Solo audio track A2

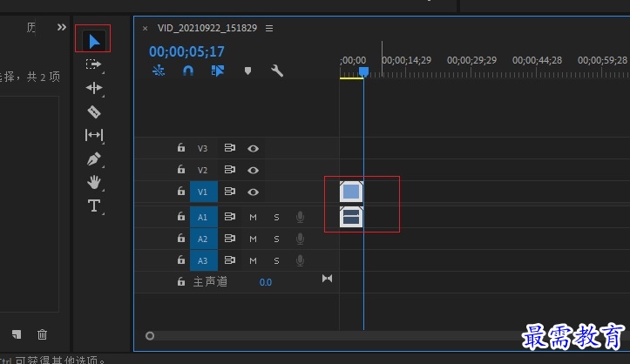[276, 239]
